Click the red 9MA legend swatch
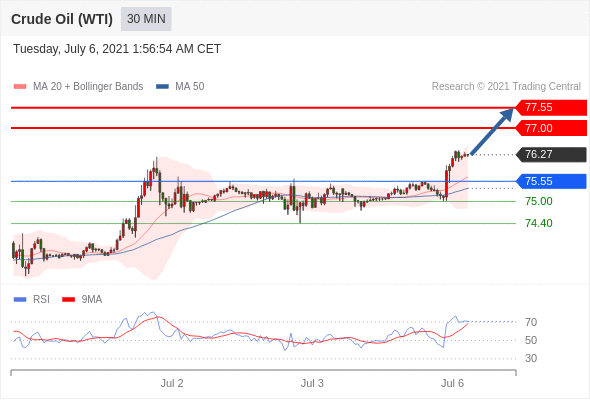The height and width of the screenshot is (400, 590). click(68, 300)
